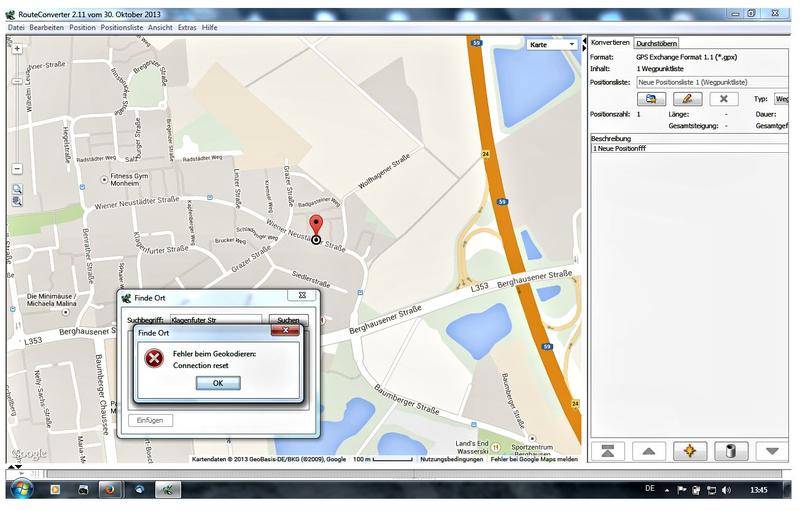The image size is (800, 511).
Task: Click the position list button with folder icon
Action: click(651, 98)
